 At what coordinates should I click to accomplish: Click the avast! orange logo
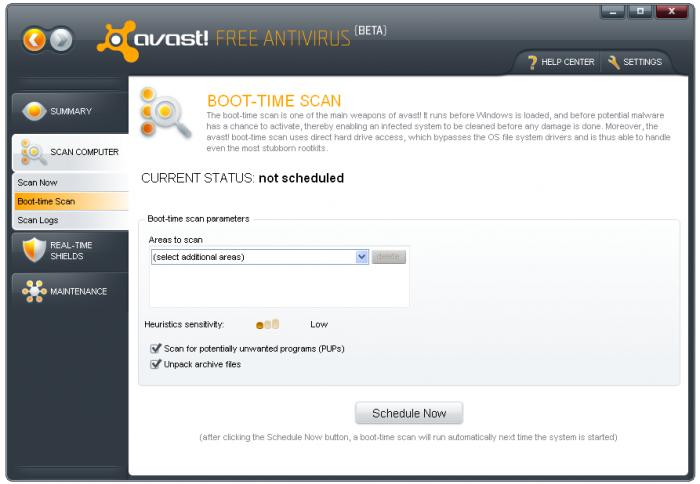point(118,41)
